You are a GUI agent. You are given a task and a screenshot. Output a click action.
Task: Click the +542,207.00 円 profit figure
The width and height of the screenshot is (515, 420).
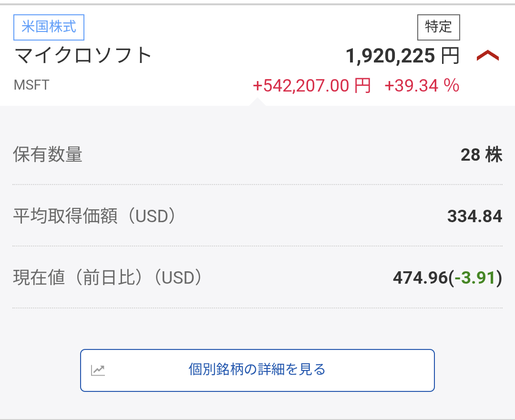pyautogui.click(x=311, y=86)
